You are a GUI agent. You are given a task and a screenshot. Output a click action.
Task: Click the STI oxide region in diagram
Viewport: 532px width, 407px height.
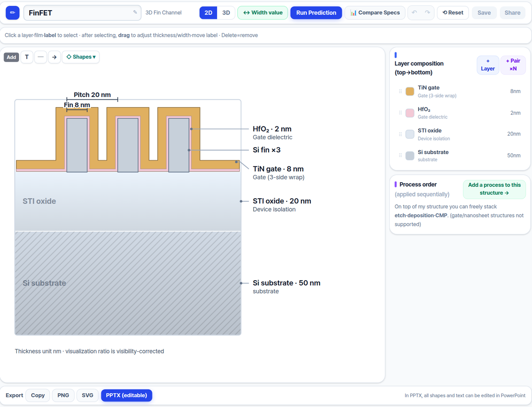[128, 201]
